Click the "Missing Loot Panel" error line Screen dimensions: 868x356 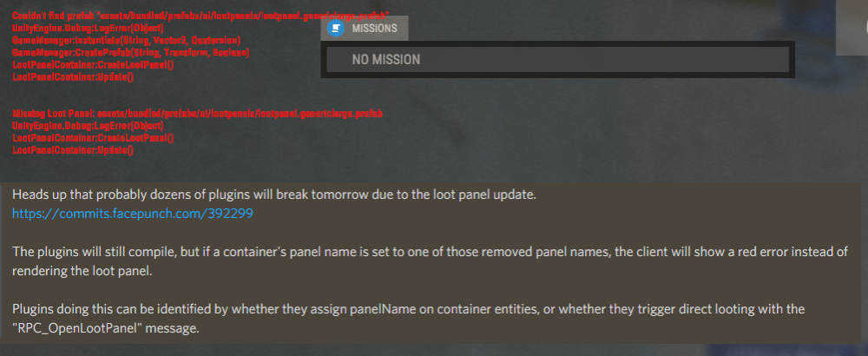pos(198,114)
